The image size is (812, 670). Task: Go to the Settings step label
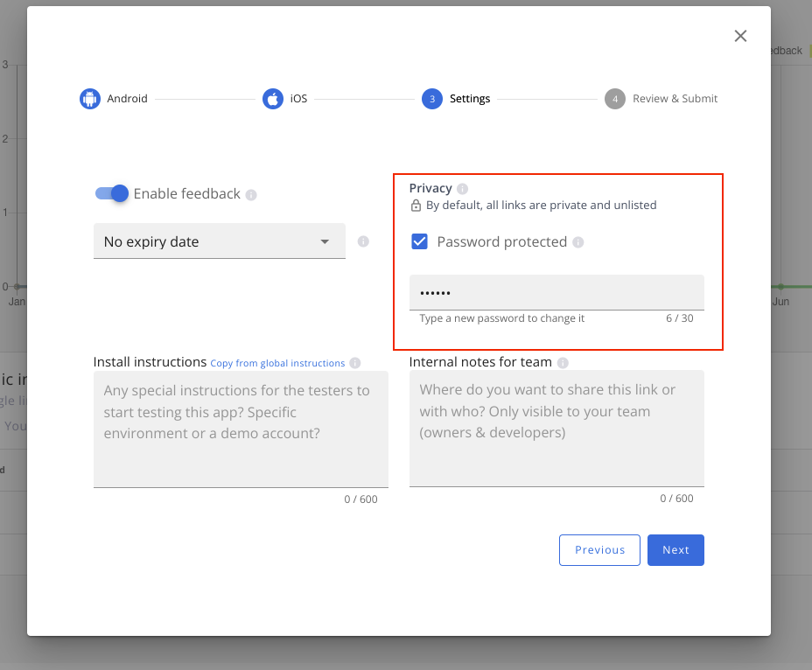coord(470,99)
